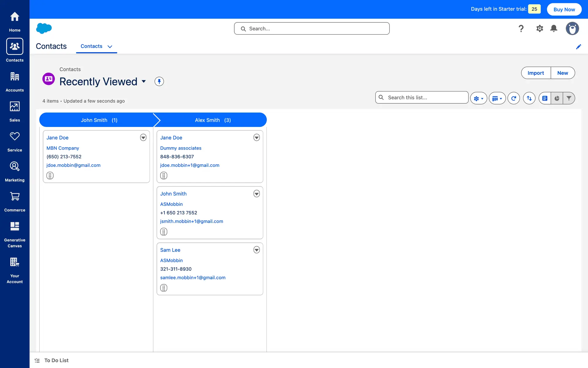Open the Sales app from sidebar
588x368 pixels.
click(x=14, y=112)
